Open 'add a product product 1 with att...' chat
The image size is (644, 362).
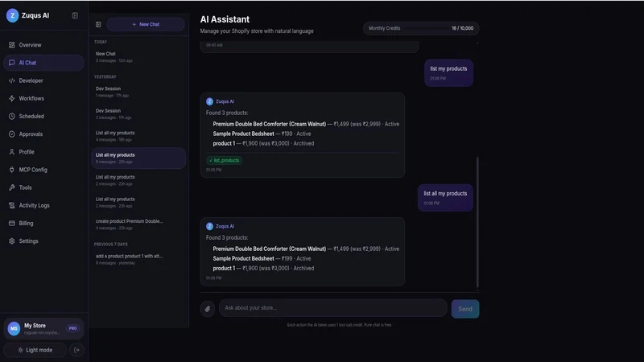click(x=138, y=259)
